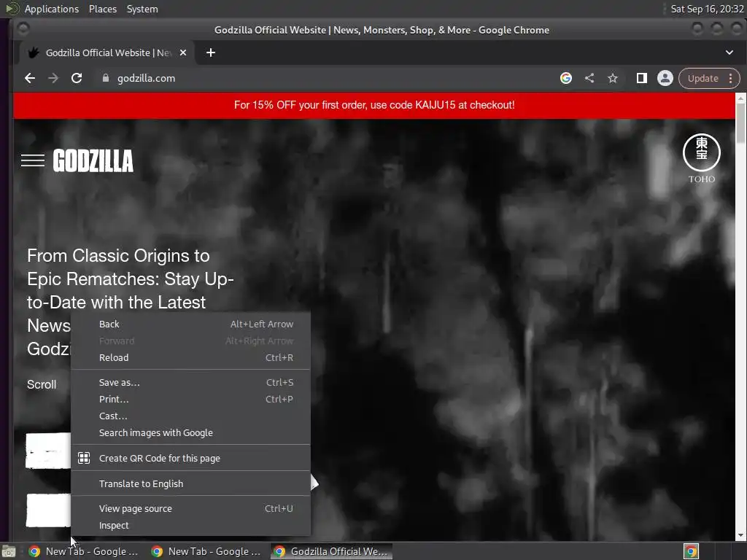Select Inspect in context menu

coord(190,525)
